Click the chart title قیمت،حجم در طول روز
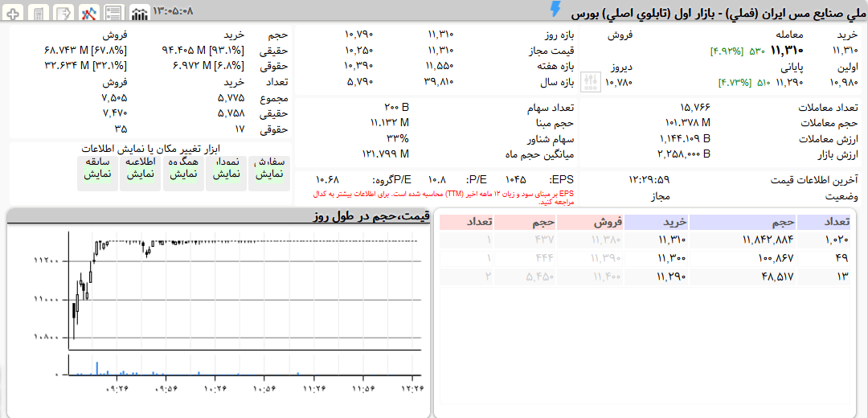 coord(371,217)
